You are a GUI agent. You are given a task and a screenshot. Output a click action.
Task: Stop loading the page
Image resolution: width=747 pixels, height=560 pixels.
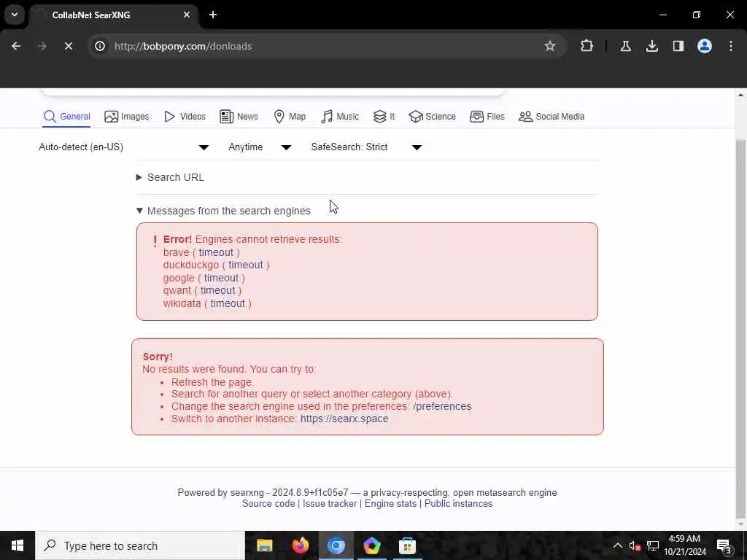click(68, 46)
